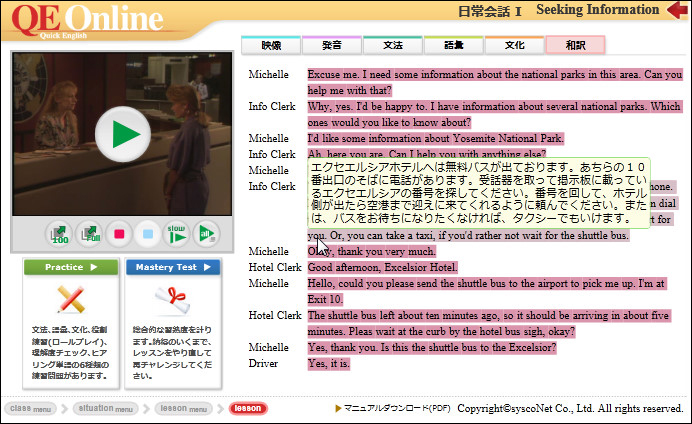Open the 発音 tab

(332, 45)
